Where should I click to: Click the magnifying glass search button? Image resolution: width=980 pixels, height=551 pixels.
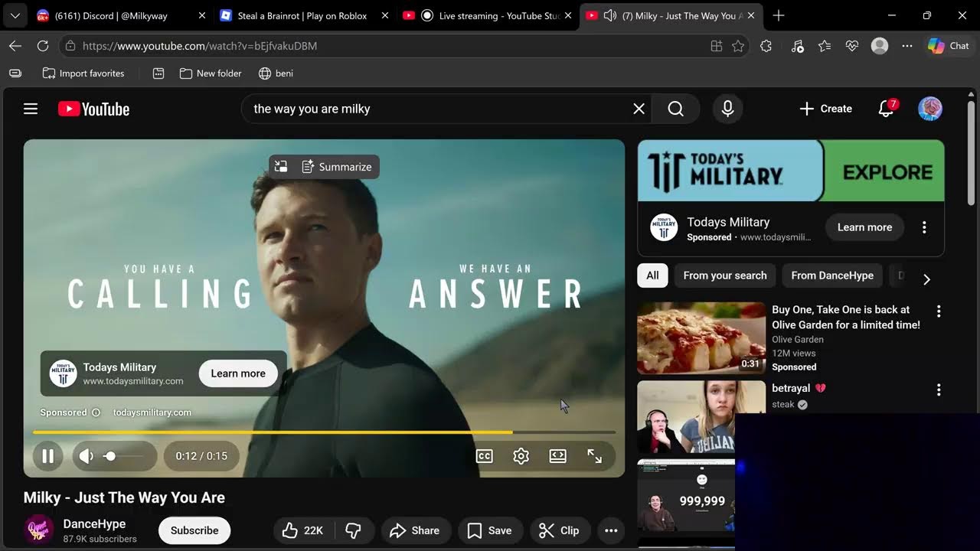(x=675, y=109)
